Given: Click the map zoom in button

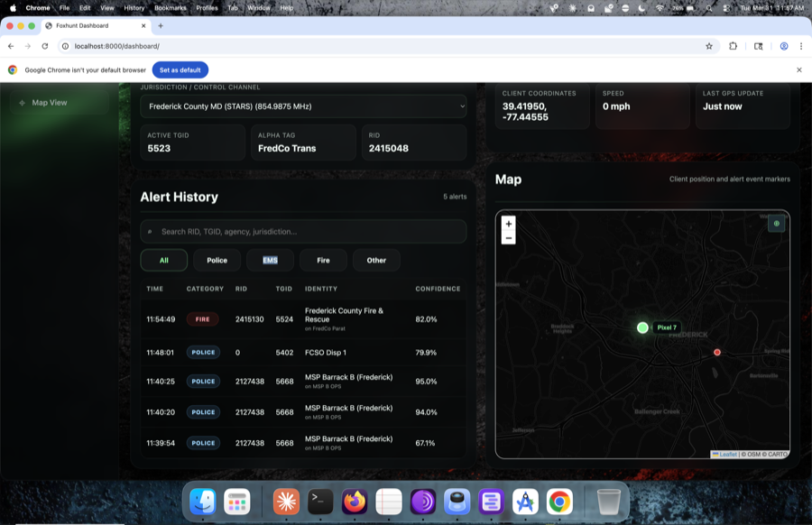Looking at the screenshot, I should (509, 222).
